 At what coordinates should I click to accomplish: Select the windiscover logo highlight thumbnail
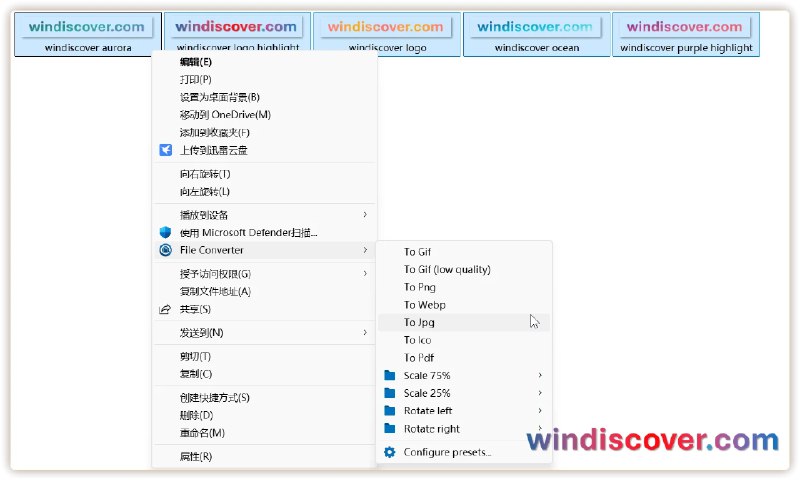237,32
